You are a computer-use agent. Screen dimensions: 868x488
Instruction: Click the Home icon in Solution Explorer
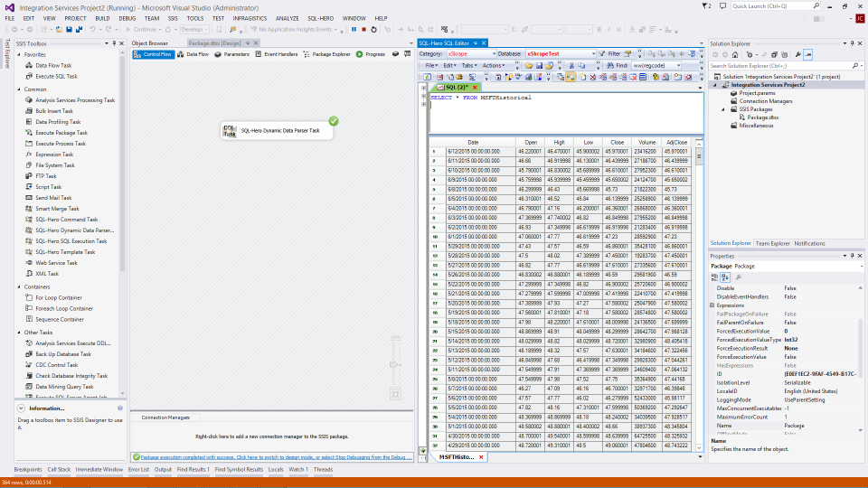pos(735,55)
